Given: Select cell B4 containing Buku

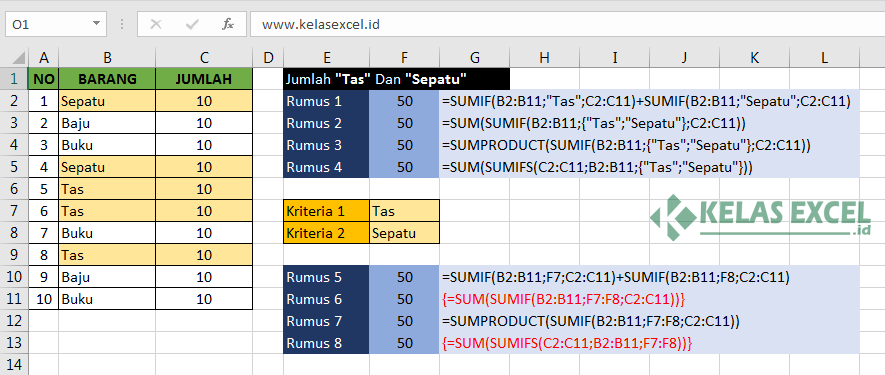Looking at the screenshot, I should pyautogui.click(x=107, y=145).
